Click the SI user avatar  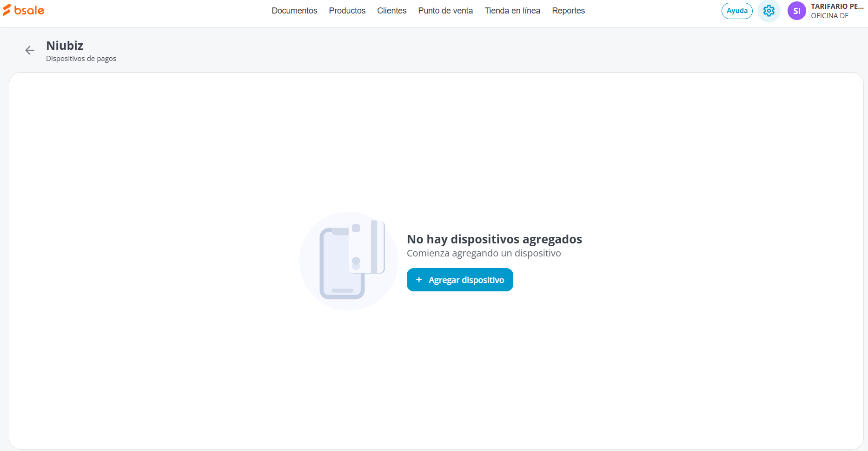tap(796, 11)
